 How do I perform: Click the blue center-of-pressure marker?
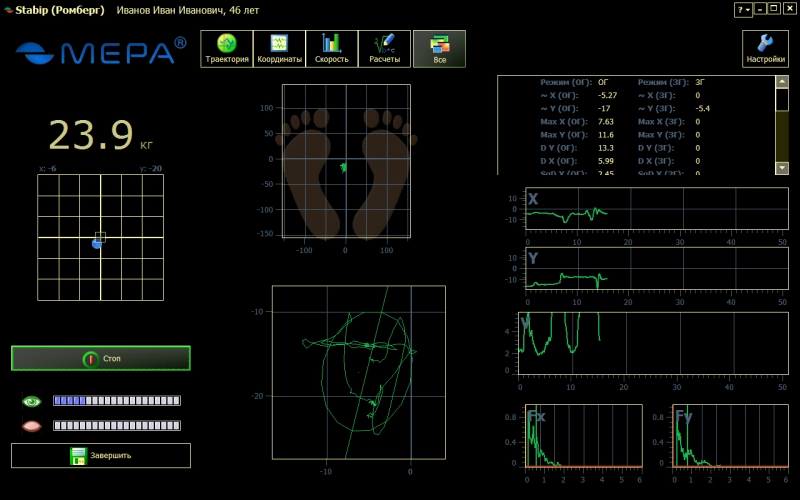97,243
